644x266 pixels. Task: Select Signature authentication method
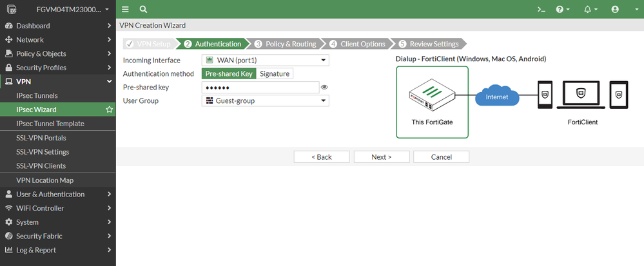275,74
